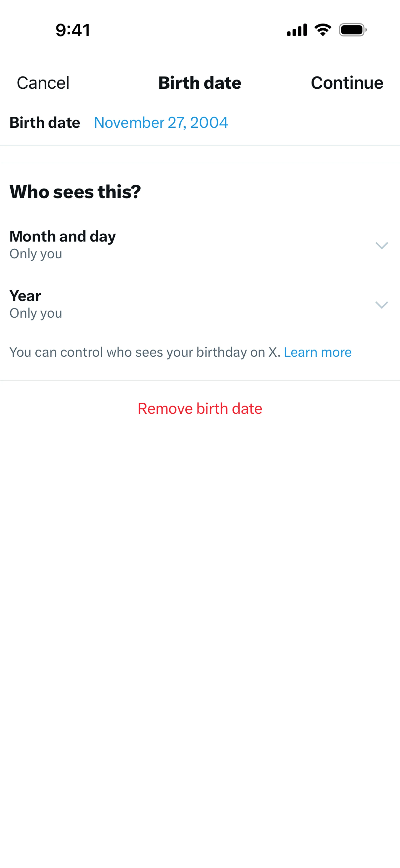400x868 pixels.
Task: Tap Remove birth date
Action: (200, 409)
